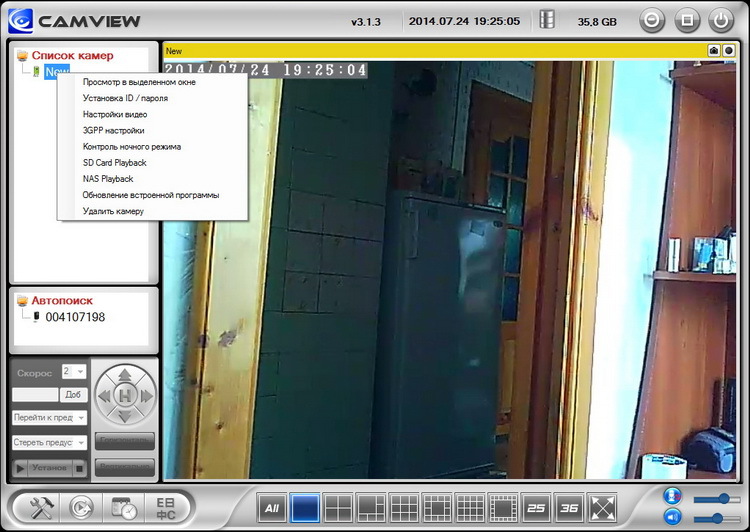The image size is (750, 532).
Task: Start the patrol with the play button
Action: (x=20, y=468)
